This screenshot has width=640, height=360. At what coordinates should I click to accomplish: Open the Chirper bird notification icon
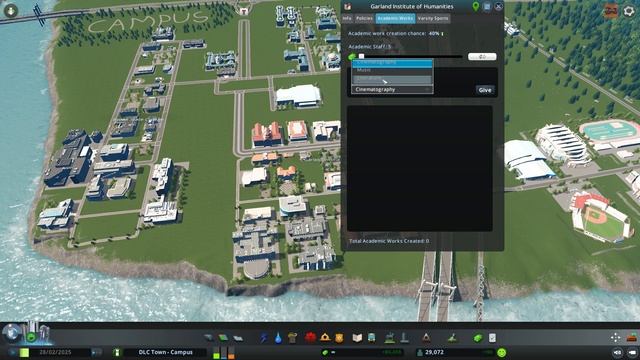coord(611,11)
